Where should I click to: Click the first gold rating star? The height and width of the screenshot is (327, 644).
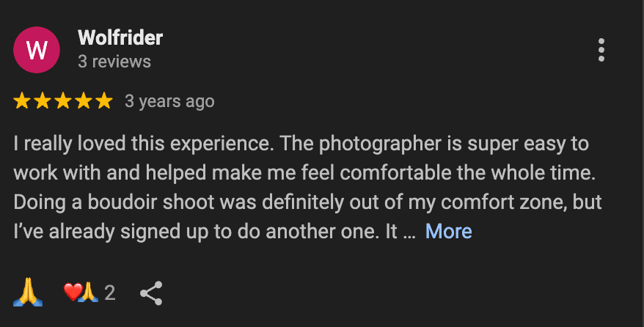[x=22, y=101]
